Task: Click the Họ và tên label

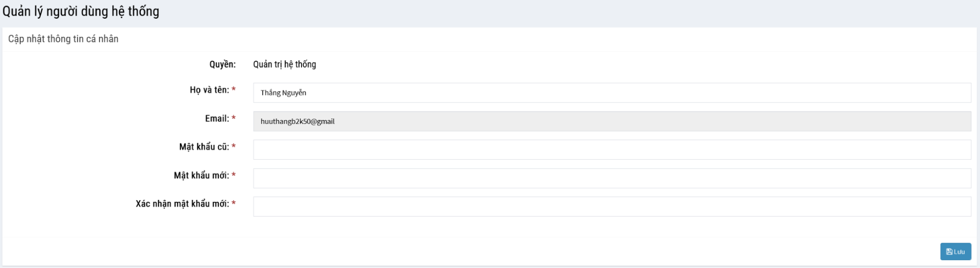Action: tap(209, 90)
